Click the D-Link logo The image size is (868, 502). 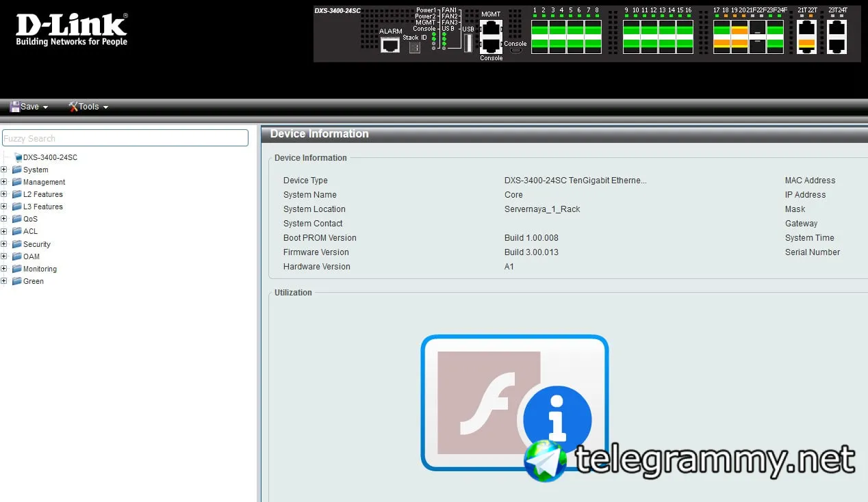[71, 29]
